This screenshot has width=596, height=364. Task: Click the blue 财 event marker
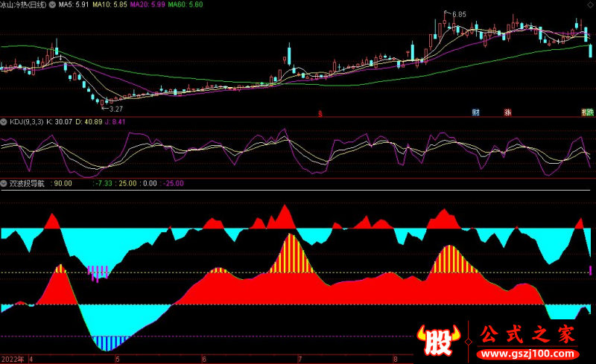click(475, 112)
